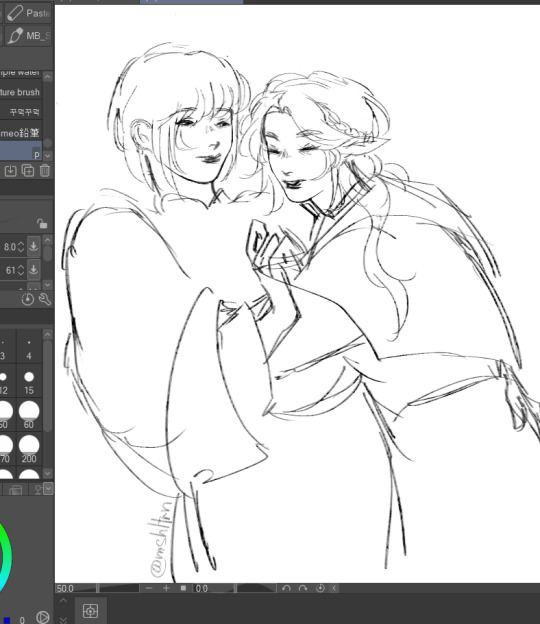Fit canvas to screen square button
Image resolution: width=540 pixels, height=624 pixels.
point(183,588)
